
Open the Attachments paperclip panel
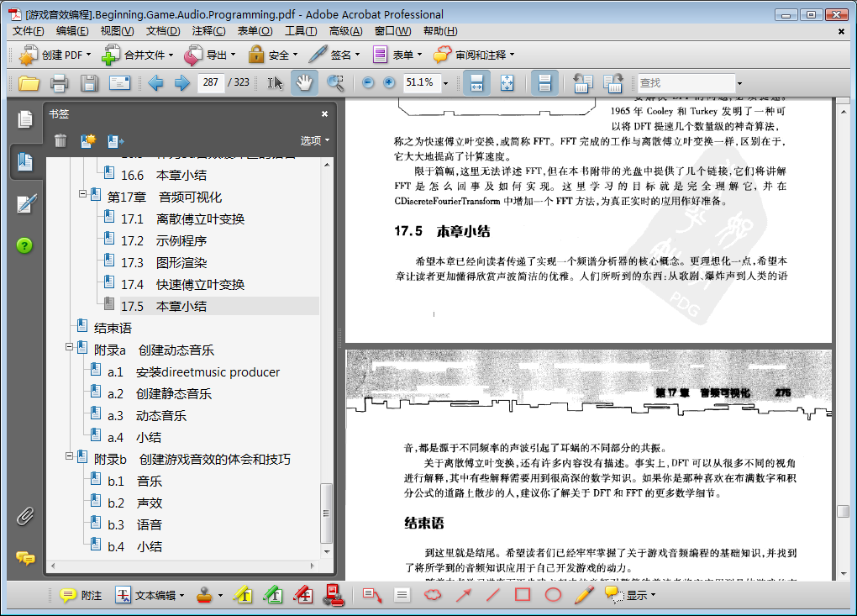click(x=25, y=516)
